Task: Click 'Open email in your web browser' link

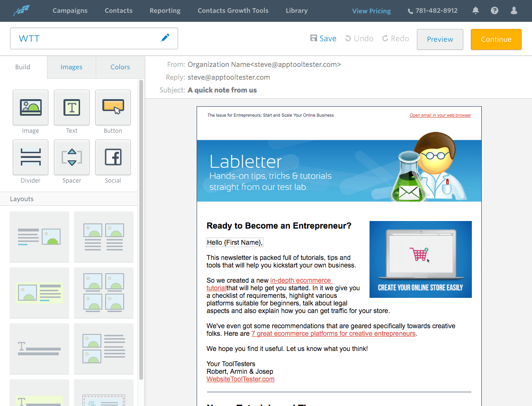Action: 440,115
